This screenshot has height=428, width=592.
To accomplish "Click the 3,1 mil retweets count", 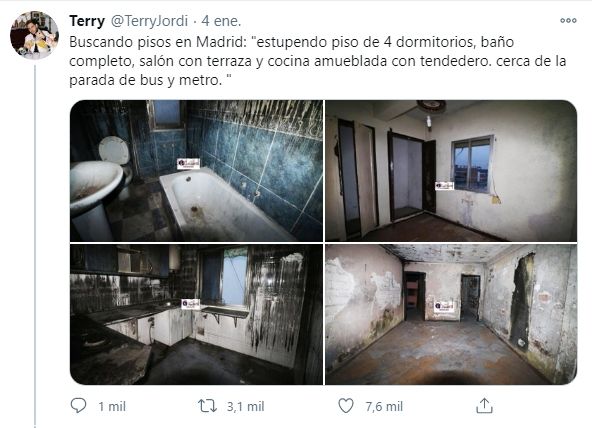I will [245, 406].
